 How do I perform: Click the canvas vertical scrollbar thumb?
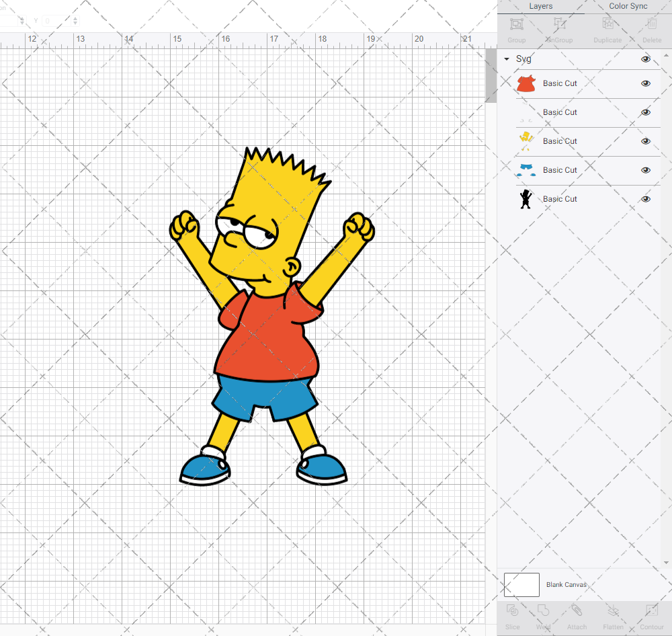491,75
